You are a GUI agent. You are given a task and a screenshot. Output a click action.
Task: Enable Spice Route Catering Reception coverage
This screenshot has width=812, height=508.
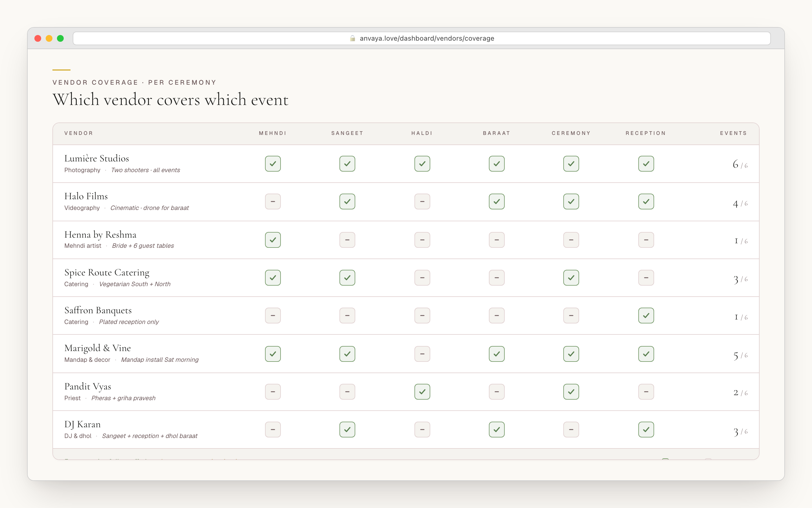coord(646,278)
